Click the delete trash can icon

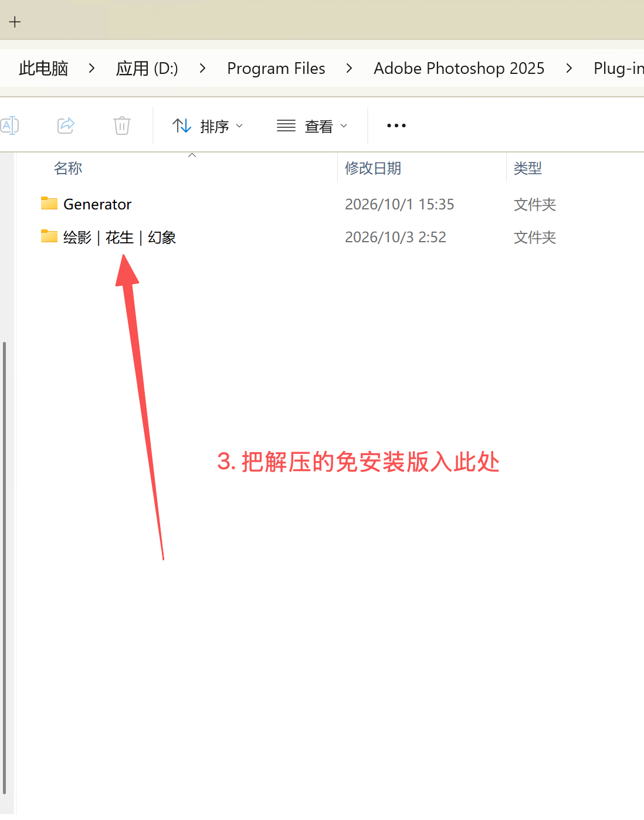coord(122,126)
